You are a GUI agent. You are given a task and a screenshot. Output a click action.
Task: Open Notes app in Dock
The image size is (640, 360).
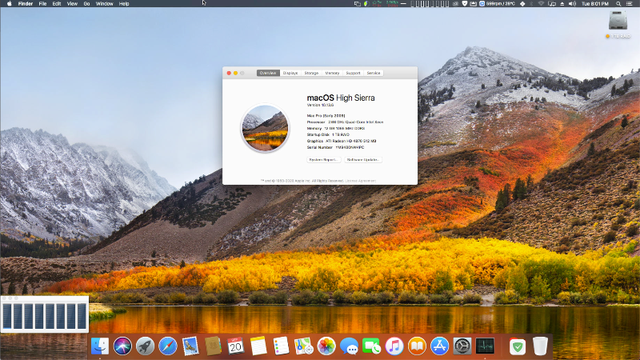coord(258,346)
